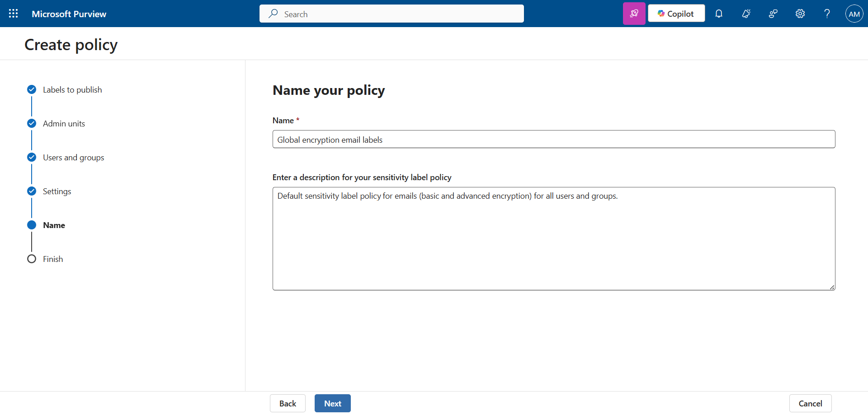This screenshot has height=415, width=868.
Task: Go to Labels to publish step
Action: click(72, 90)
